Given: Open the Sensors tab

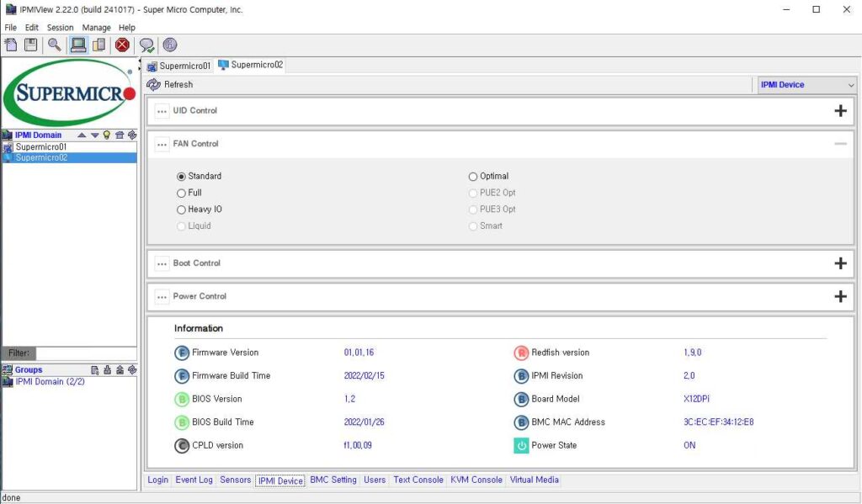Looking at the screenshot, I should coord(236,480).
